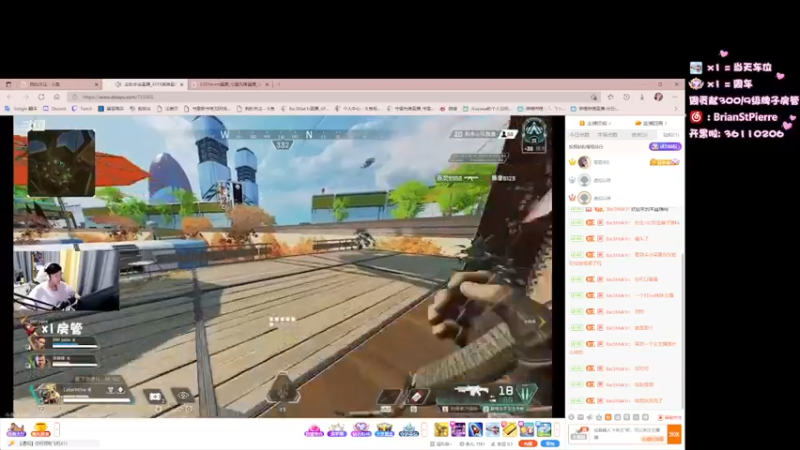Go to the browser home page icon
The height and width of the screenshot is (450, 800).
[57, 97]
